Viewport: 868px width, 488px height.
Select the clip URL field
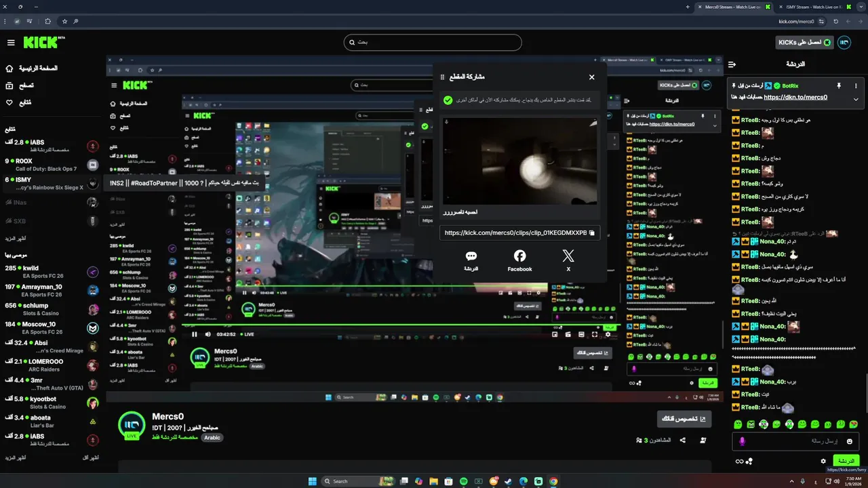[519, 232]
